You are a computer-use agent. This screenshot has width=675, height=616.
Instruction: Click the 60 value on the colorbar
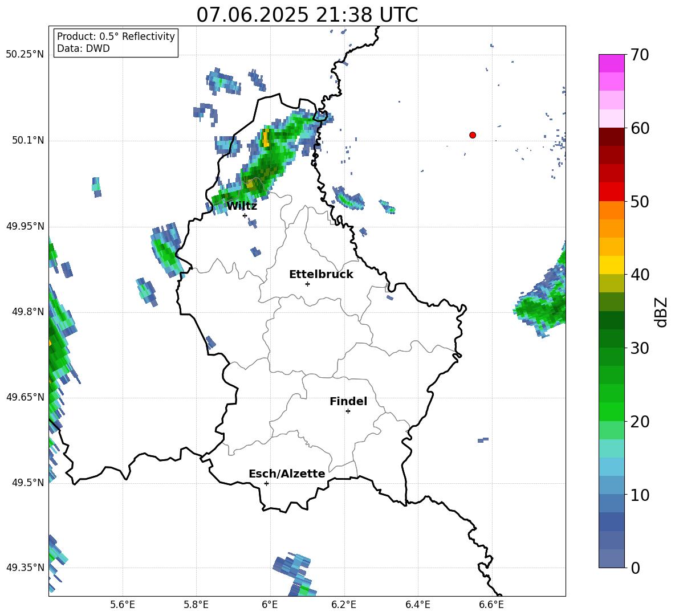(640, 128)
